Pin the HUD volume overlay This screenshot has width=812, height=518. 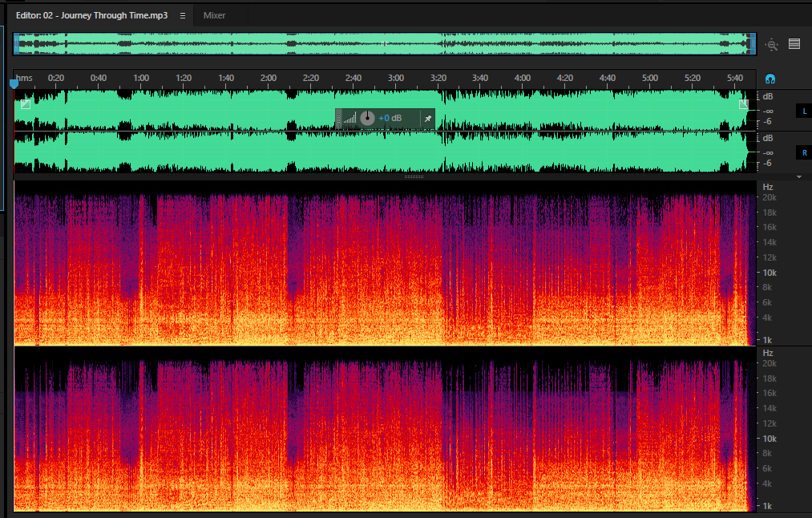tap(428, 119)
